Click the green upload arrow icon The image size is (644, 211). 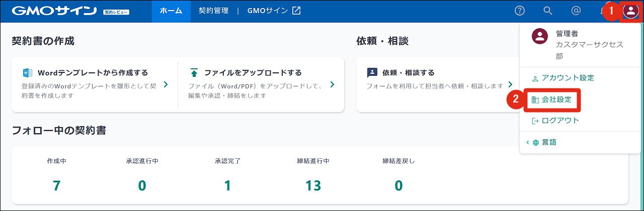pyautogui.click(x=194, y=72)
